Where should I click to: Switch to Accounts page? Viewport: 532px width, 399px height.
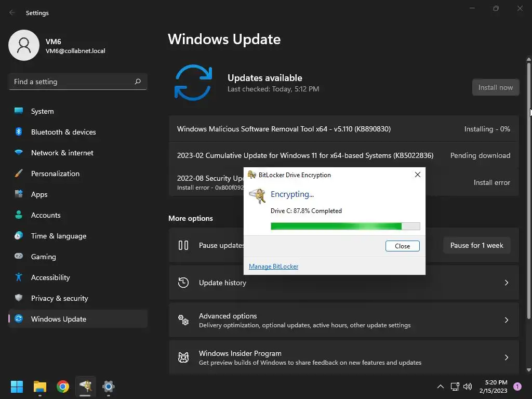coord(78,215)
